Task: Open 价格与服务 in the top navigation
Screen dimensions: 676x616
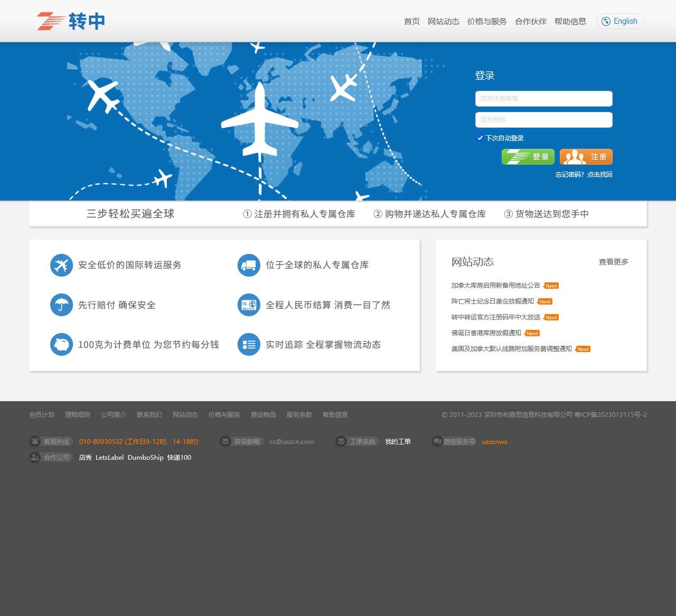Action: pyautogui.click(x=487, y=22)
